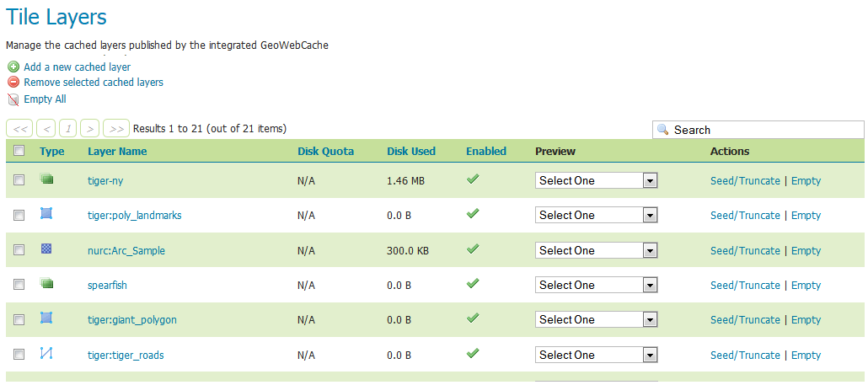
Task: Tick the select-all checkbox in table header
Action: 19,151
